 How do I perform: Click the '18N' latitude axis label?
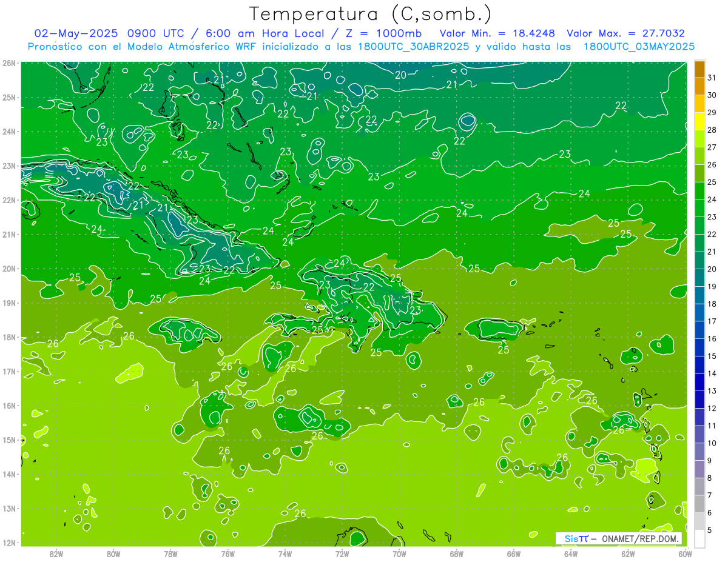(8, 337)
